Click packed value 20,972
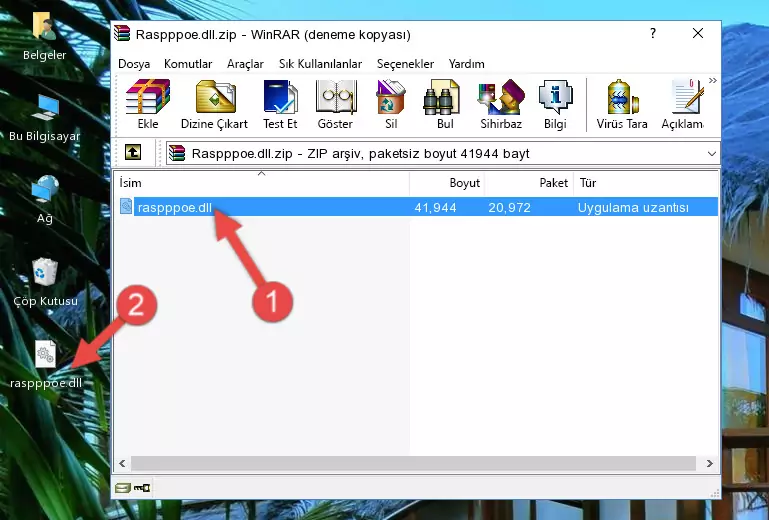Viewport: 769px width, 520px height. coord(509,208)
